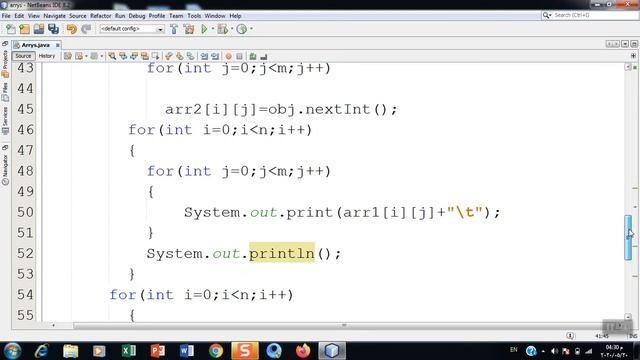The width and height of the screenshot is (640, 360).
Task: Click the Undo arrow icon
Action: (71, 29)
